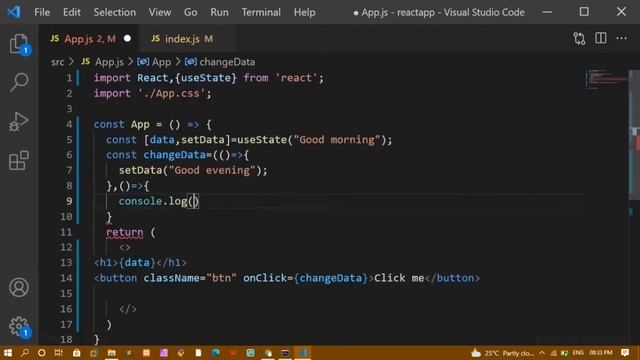Click line number 1 in gutter

69,78
